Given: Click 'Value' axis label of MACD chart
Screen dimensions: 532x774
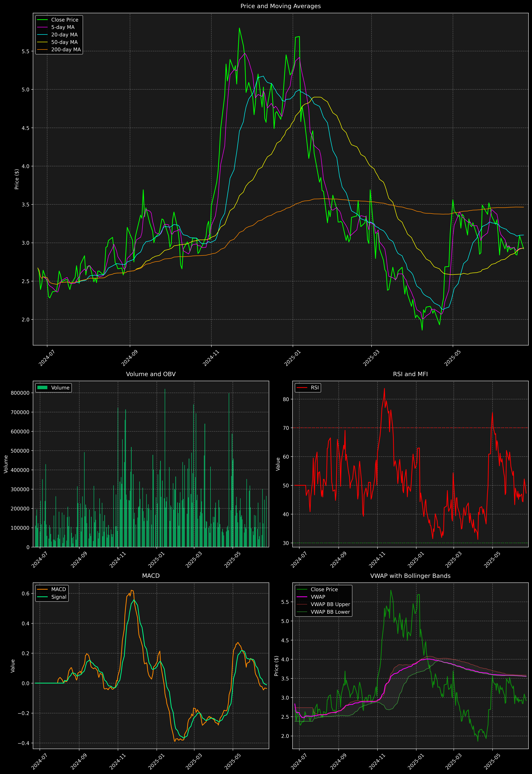Looking at the screenshot, I should (x=13, y=666).
